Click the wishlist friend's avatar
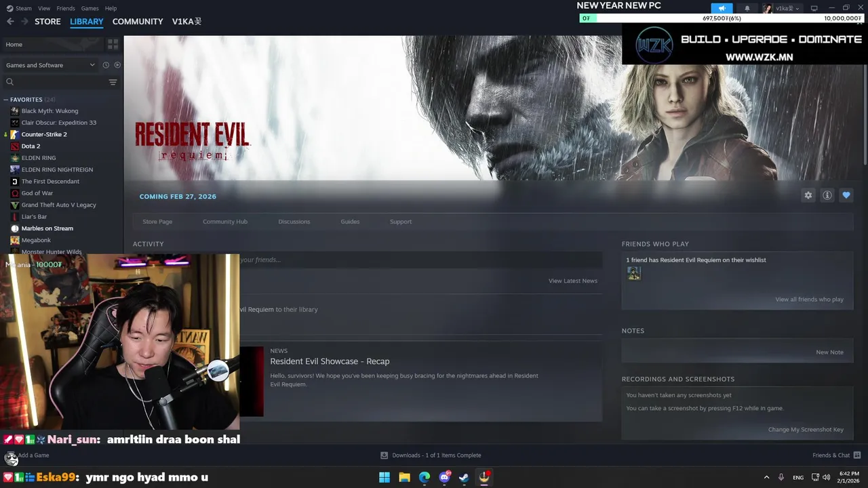 coord(634,273)
